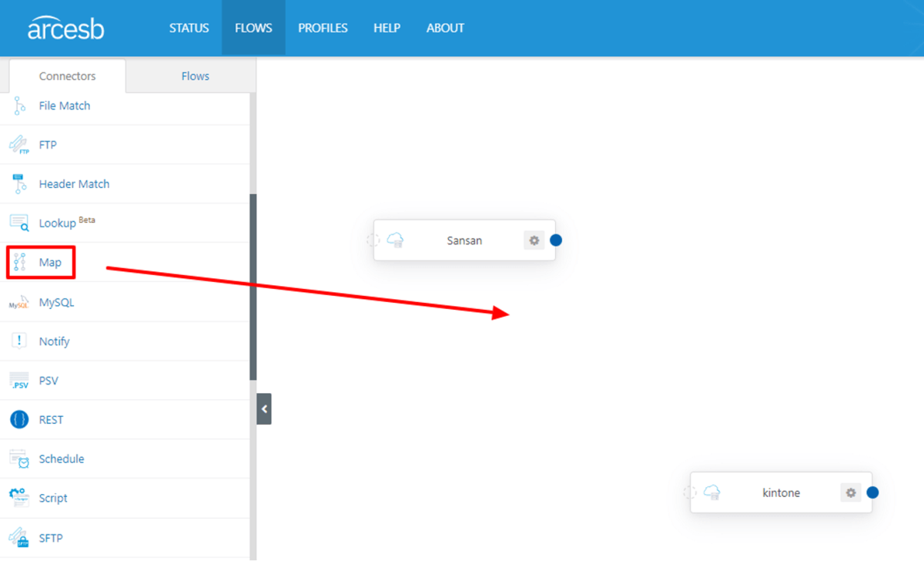Open the FLOWS page
The height and width of the screenshot is (561, 924).
click(x=253, y=28)
